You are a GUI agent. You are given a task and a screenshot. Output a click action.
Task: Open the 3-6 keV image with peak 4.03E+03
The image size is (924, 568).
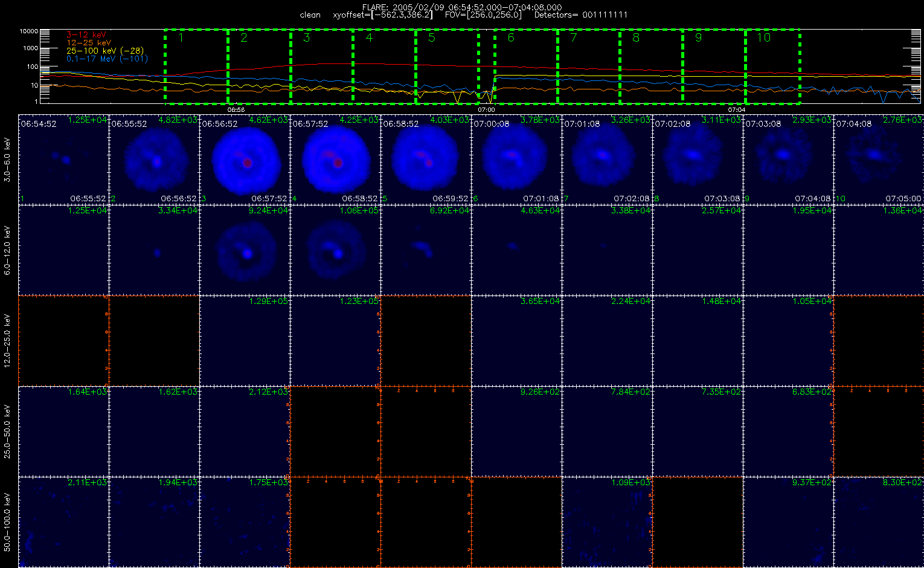[x=426, y=159]
